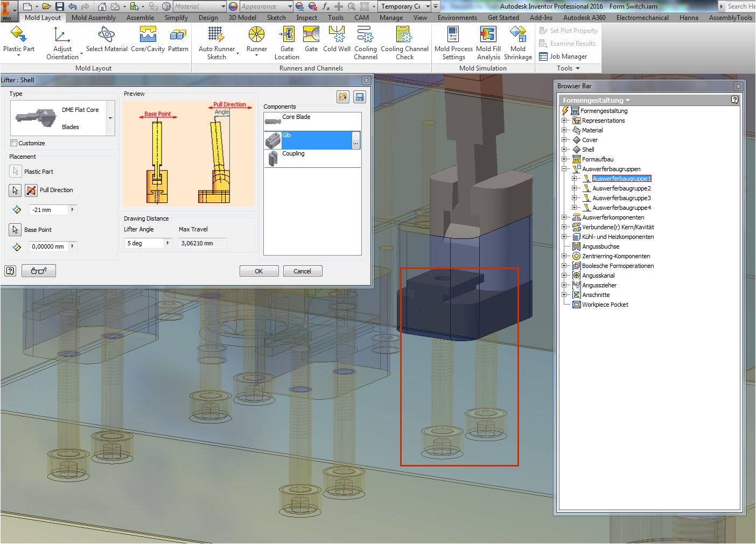Open the Environments ribbon tab
The width and height of the screenshot is (756, 544).
coord(457,17)
